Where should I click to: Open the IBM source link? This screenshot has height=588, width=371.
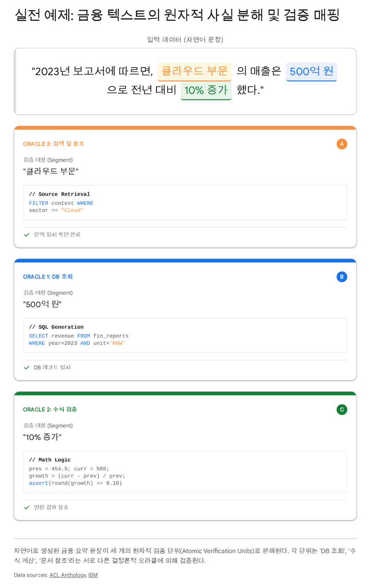point(93,575)
